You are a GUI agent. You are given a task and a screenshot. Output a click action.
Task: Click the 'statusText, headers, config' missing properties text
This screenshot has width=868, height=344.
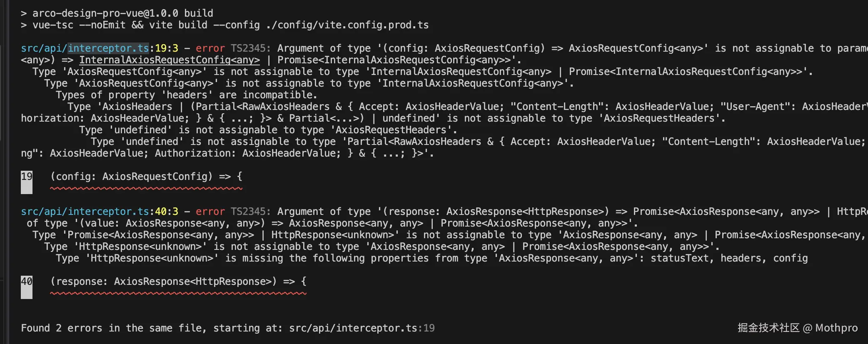tap(729, 258)
